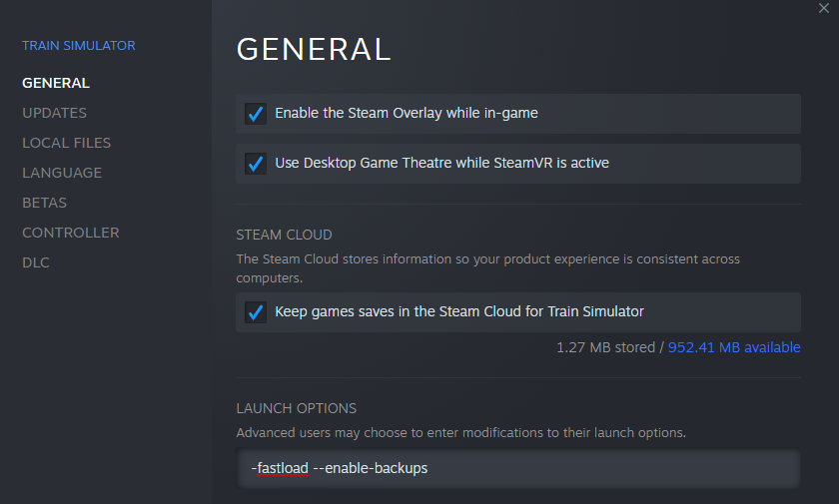839x504 pixels.
Task: Click the STEAM CLOUD section heading
Action: 284,236
